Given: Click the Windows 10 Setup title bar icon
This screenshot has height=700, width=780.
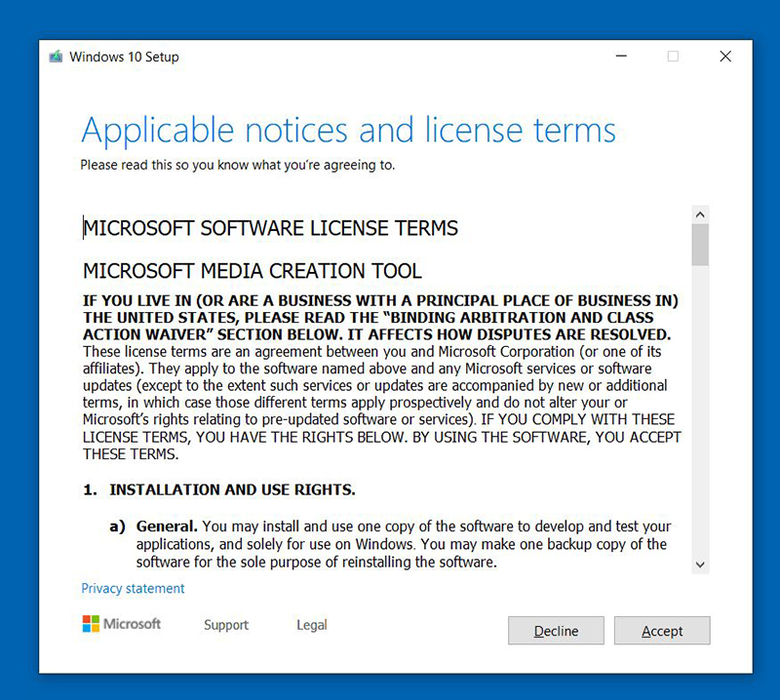Looking at the screenshot, I should point(57,57).
